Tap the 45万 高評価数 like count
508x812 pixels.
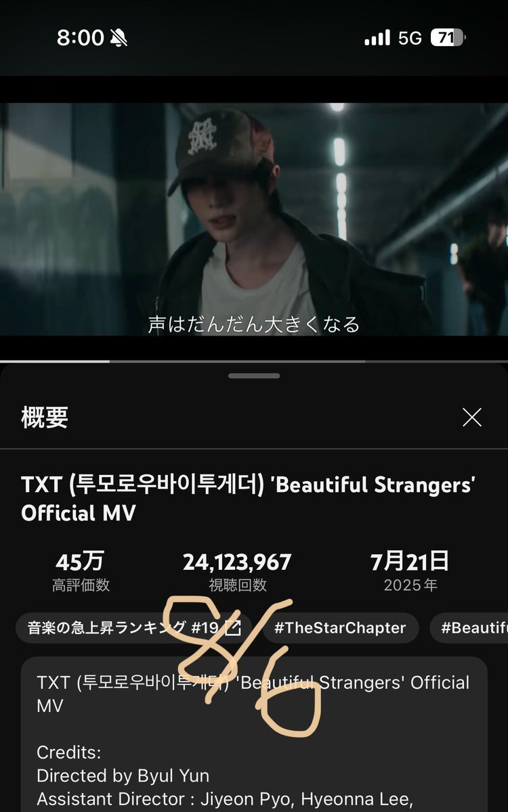pyautogui.click(x=81, y=572)
